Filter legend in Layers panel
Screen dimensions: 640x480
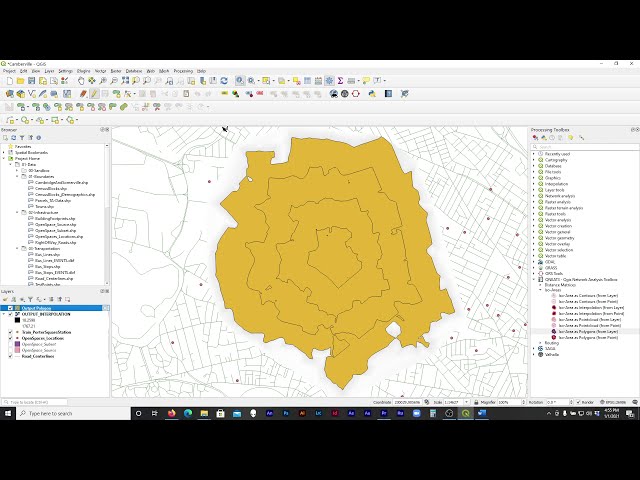(30, 300)
